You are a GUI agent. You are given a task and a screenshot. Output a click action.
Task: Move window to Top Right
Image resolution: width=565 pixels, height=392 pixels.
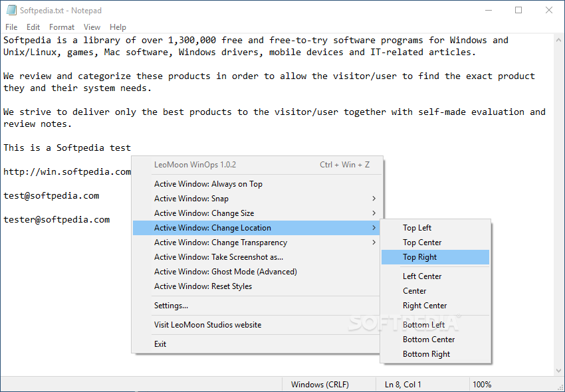[x=435, y=257]
